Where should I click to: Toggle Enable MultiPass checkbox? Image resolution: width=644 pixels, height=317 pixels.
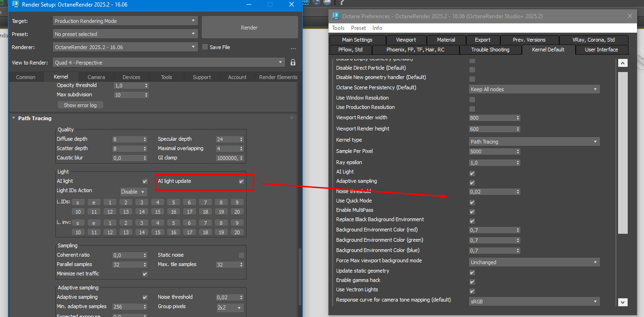[x=472, y=212]
